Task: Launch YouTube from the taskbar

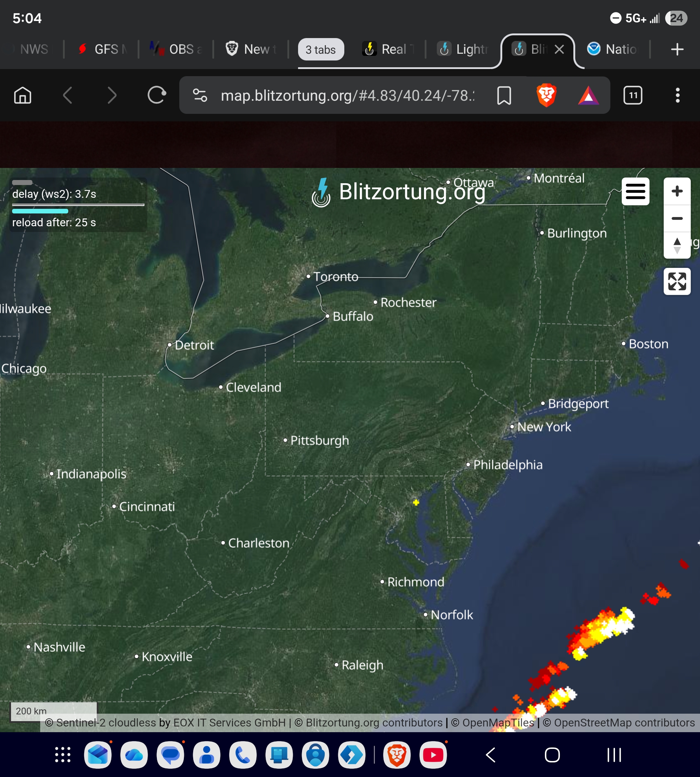Action: click(433, 755)
